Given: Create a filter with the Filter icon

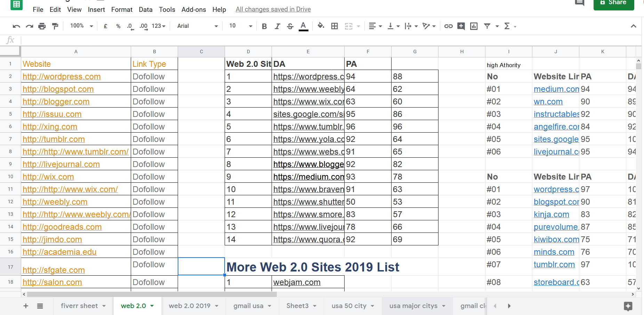Looking at the screenshot, I should [488, 26].
